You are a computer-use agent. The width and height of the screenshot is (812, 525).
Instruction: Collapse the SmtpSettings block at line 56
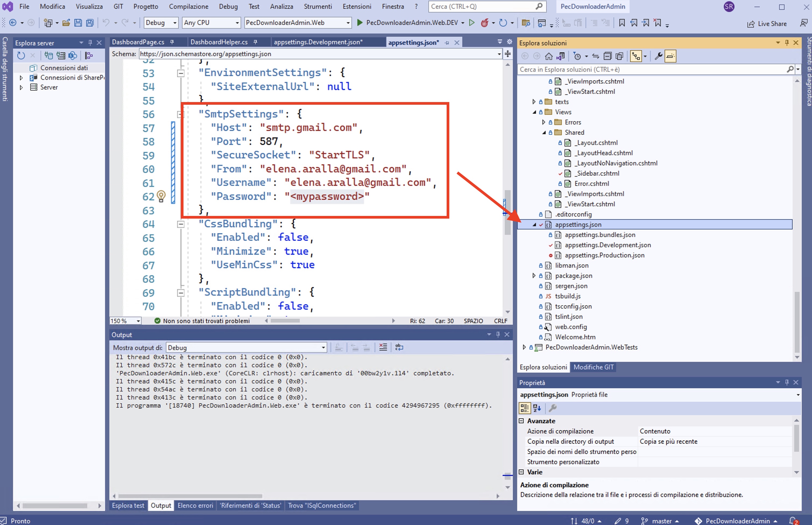pos(181,114)
